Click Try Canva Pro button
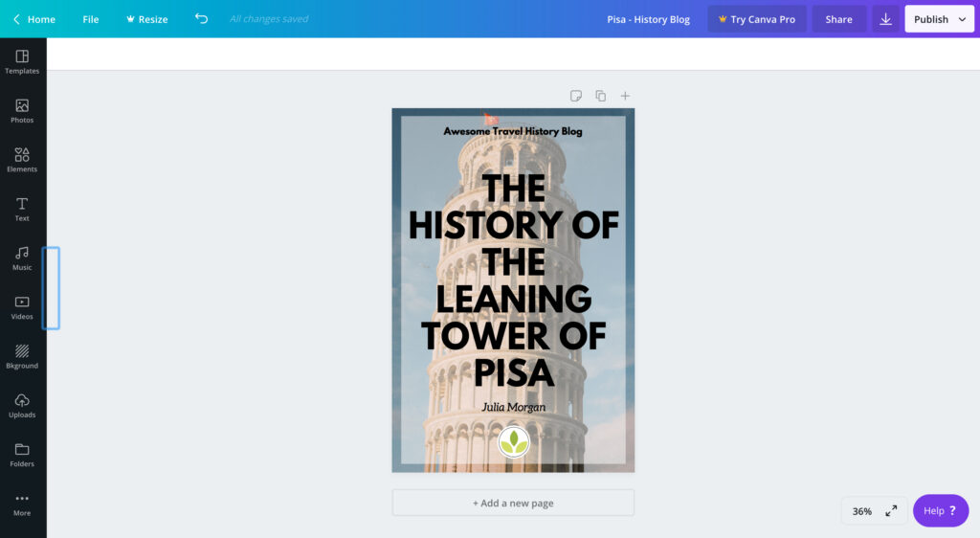 coord(757,19)
